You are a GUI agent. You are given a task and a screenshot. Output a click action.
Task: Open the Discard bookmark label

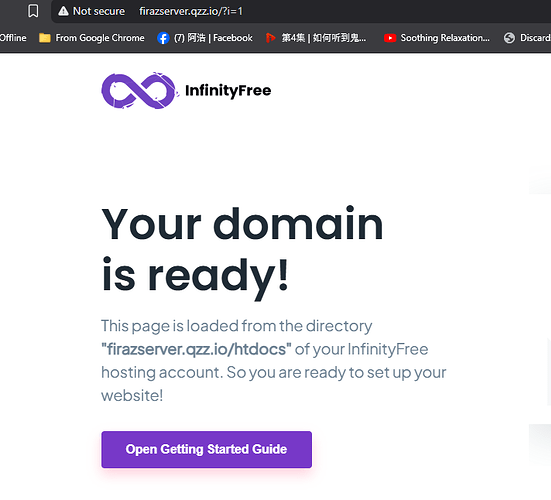[x=535, y=38]
